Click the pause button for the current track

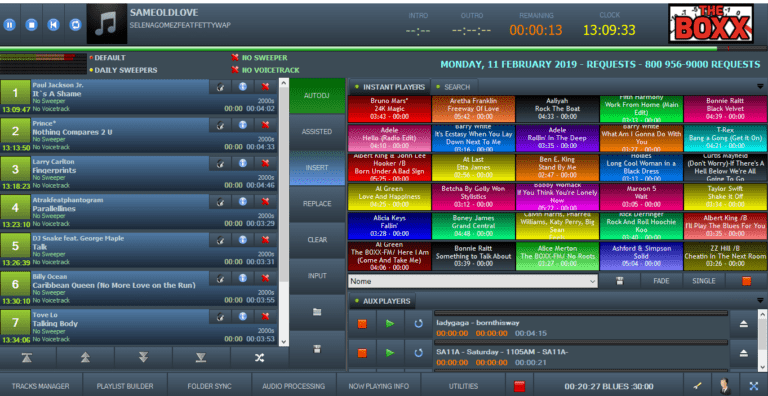(x=10, y=24)
